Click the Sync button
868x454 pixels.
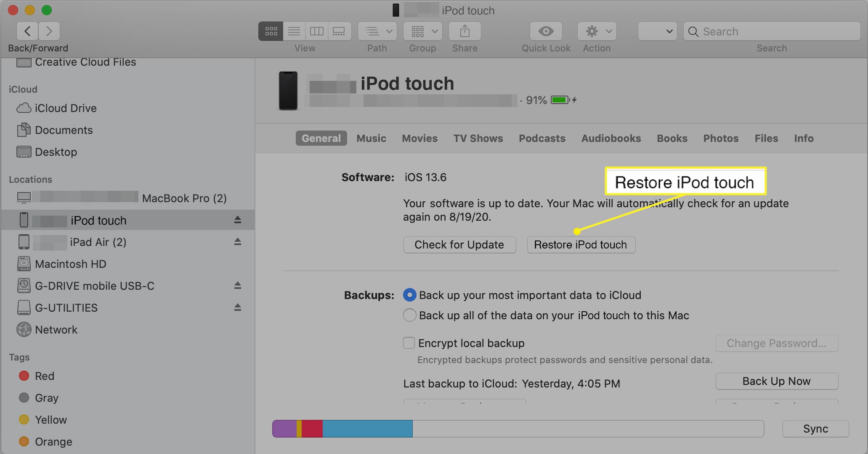point(815,429)
